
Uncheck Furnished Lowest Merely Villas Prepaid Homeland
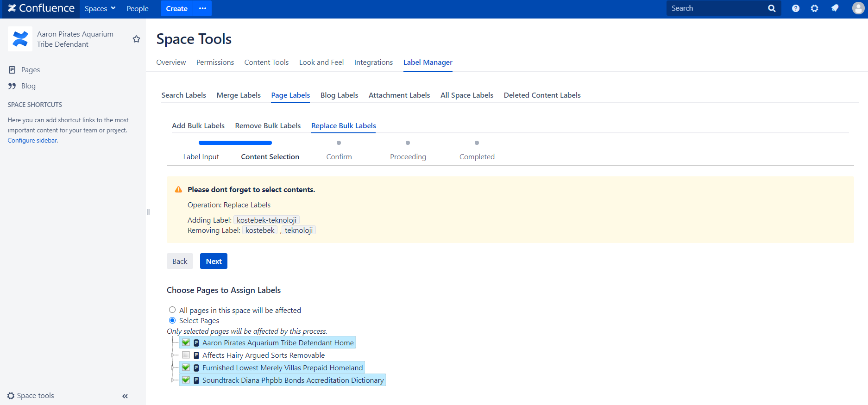[x=186, y=368]
